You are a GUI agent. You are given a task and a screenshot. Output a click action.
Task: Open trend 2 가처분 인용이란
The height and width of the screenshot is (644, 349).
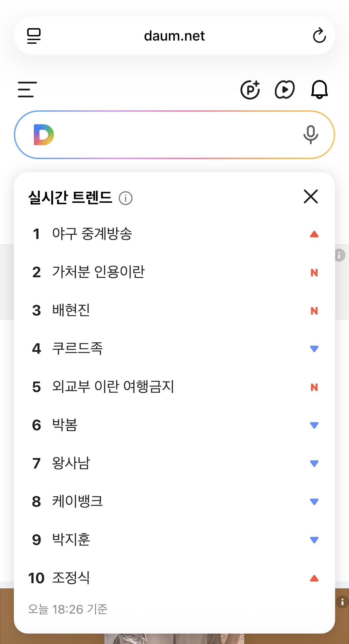point(98,272)
